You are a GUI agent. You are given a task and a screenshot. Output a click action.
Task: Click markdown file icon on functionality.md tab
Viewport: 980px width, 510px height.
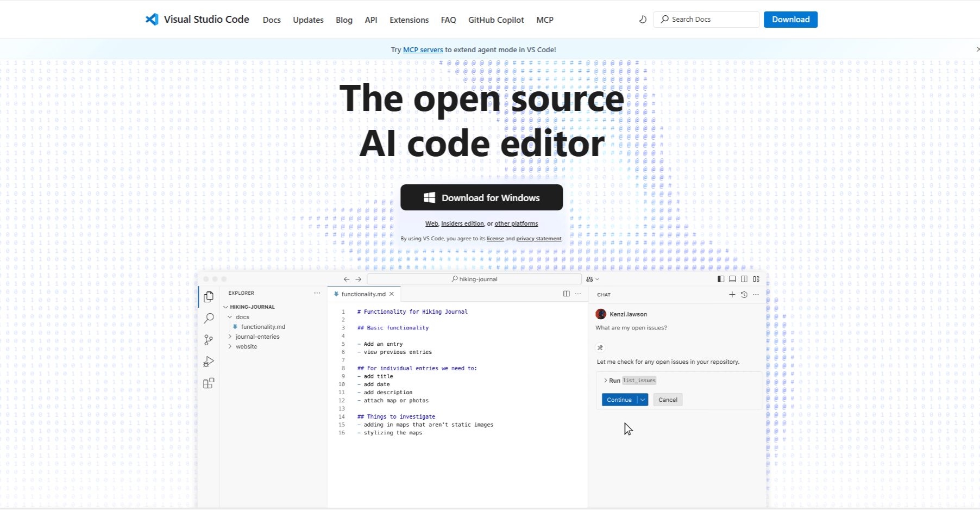pyautogui.click(x=337, y=294)
